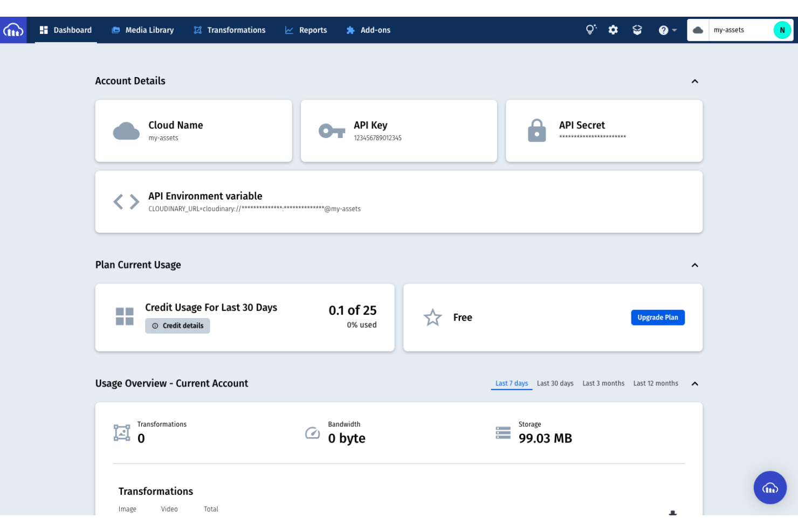The height and width of the screenshot is (532, 798).
Task: Select the Total chart filter
Action: (x=211, y=509)
